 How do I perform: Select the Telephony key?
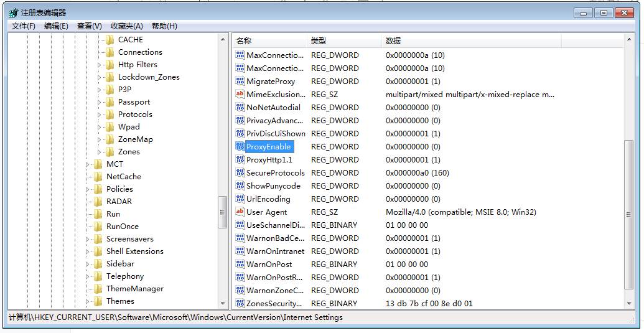125,276
